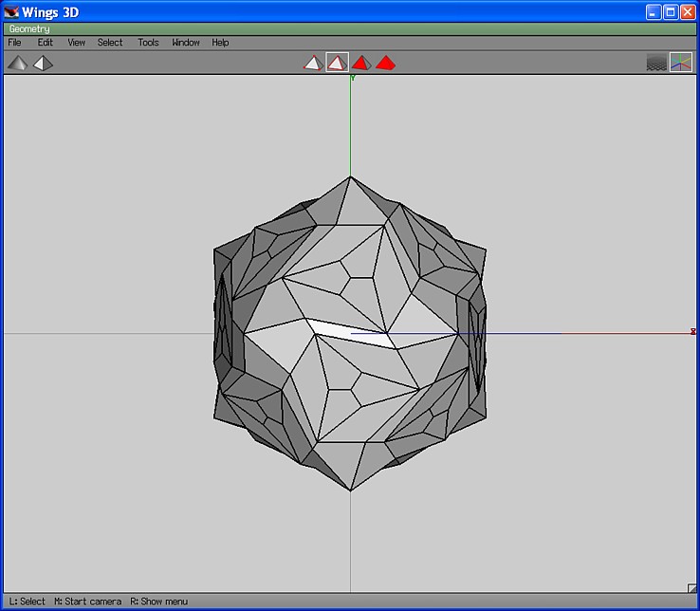Open the File menu
Screen dimensions: 700x611
(14, 43)
